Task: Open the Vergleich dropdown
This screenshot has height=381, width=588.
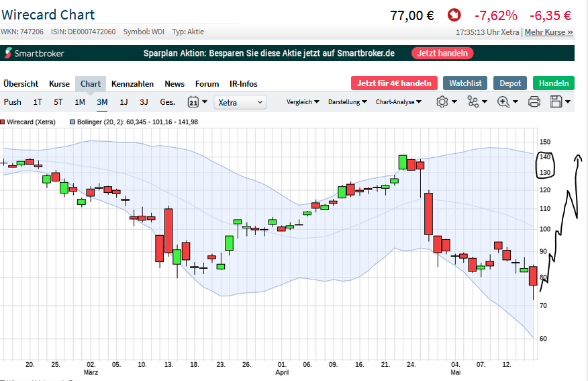Action: point(303,101)
